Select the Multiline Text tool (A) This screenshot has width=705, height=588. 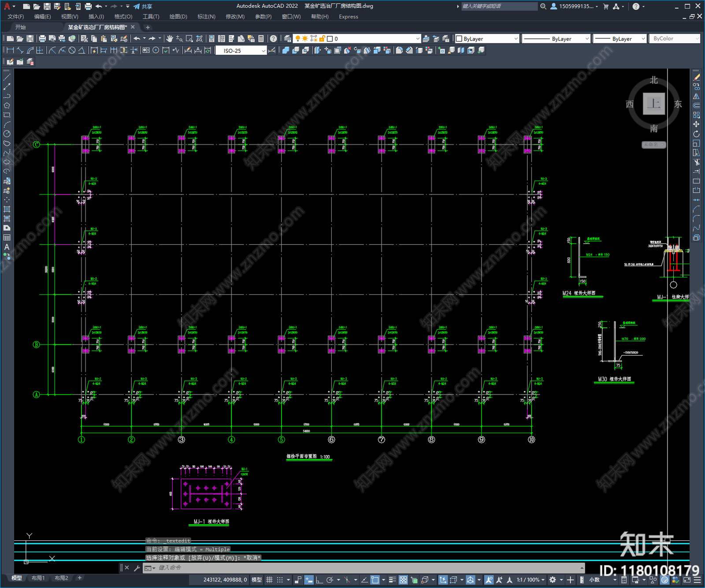pyautogui.click(x=7, y=247)
